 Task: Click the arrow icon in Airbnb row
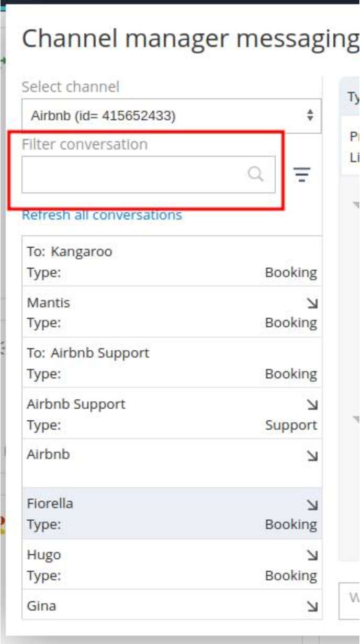click(312, 456)
